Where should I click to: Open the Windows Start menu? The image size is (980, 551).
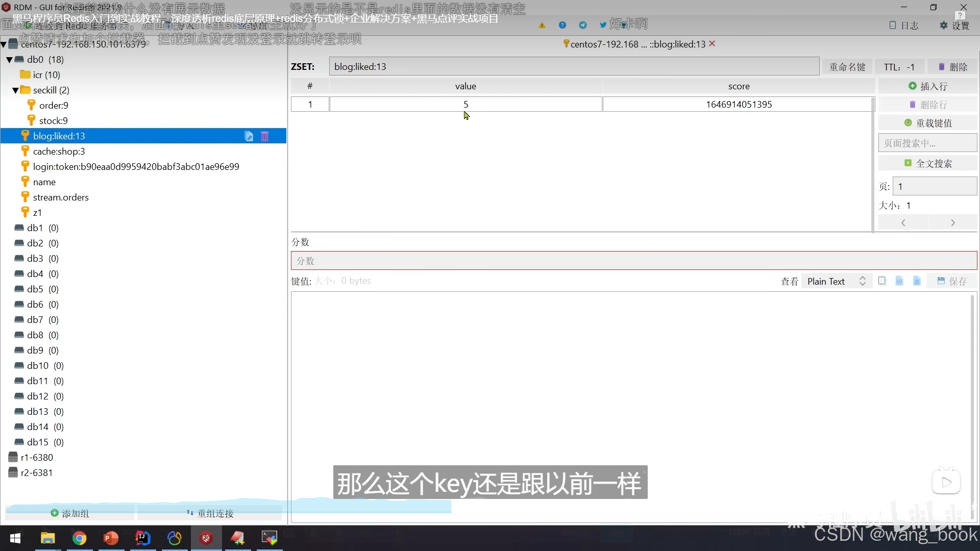click(15, 538)
